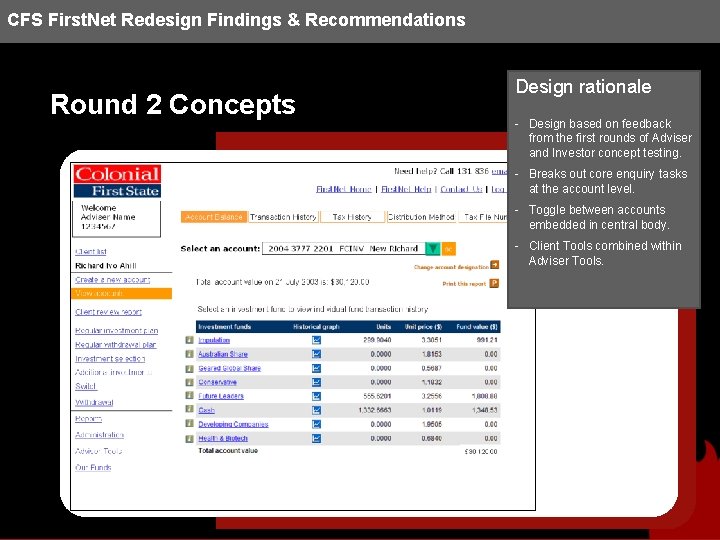
Task: Open historical graph icon for Imputation fund
Action: point(316,340)
